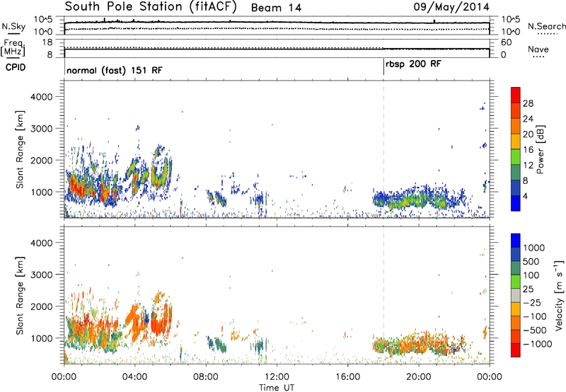Click the 'Velocity [m s-1]' color bar title
Image resolution: width=566 pixels, height=392 pixels.
coord(559,295)
